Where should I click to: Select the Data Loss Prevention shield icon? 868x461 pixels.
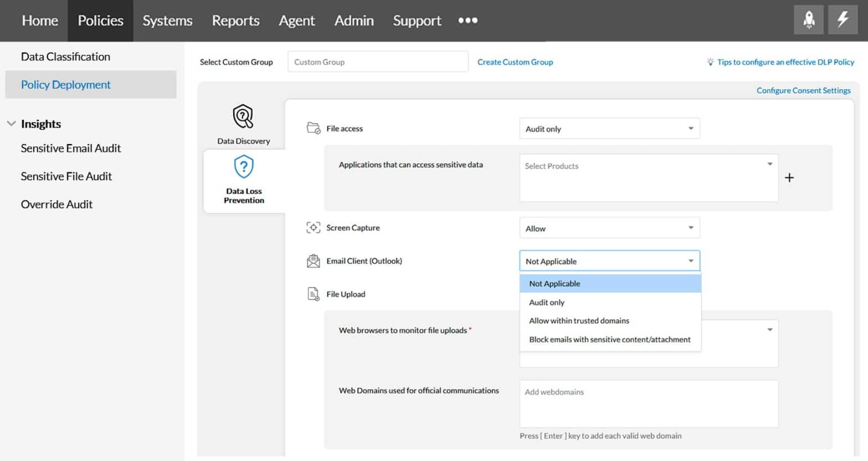(x=244, y=166)
